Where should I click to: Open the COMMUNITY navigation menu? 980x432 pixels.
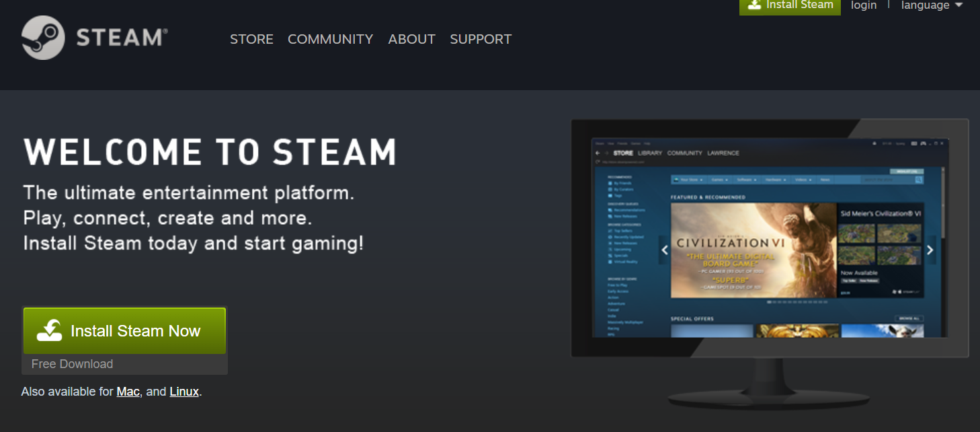[330, 39]
